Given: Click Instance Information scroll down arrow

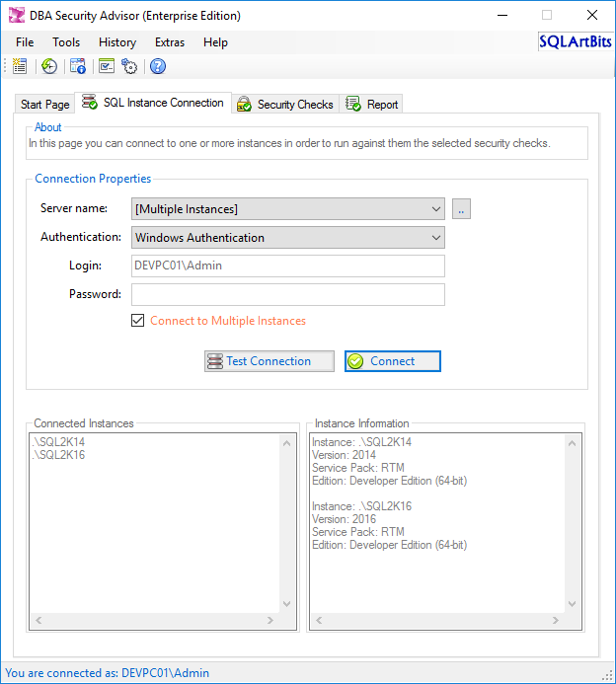Looking at the screenshot, I should [572, 604].
